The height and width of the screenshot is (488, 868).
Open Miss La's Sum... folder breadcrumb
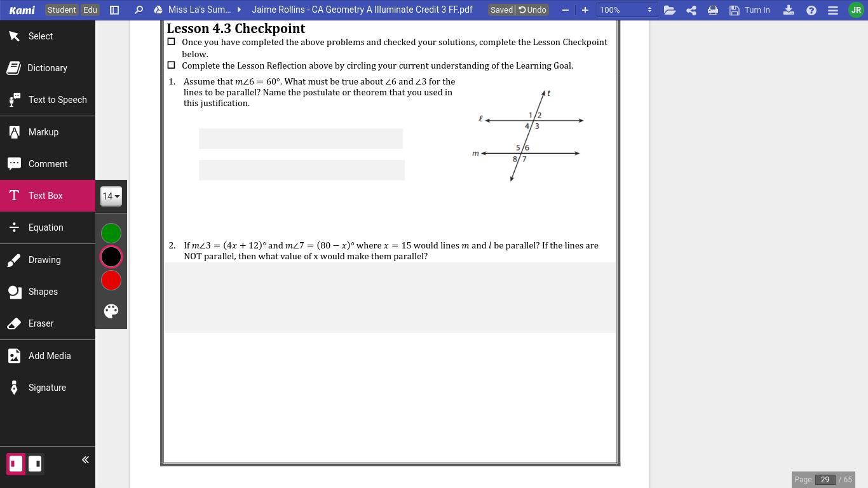pyautogui.click(x=200, y=10)
